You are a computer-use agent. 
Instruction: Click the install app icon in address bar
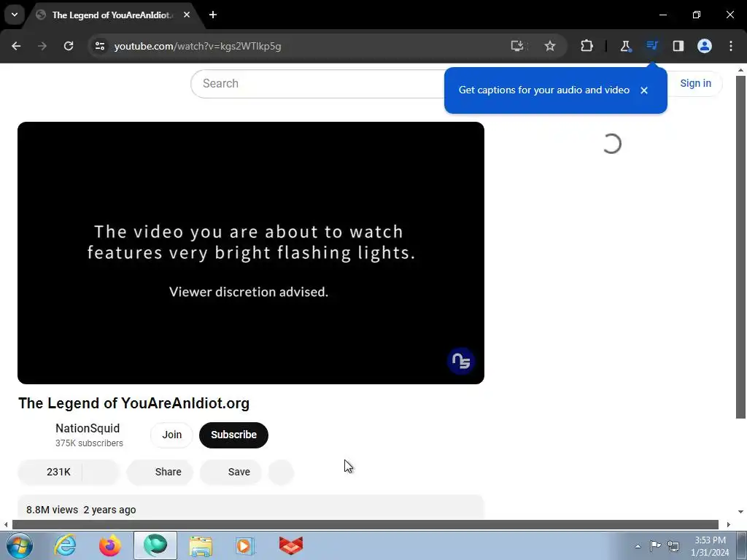click(x=518, y=46)
